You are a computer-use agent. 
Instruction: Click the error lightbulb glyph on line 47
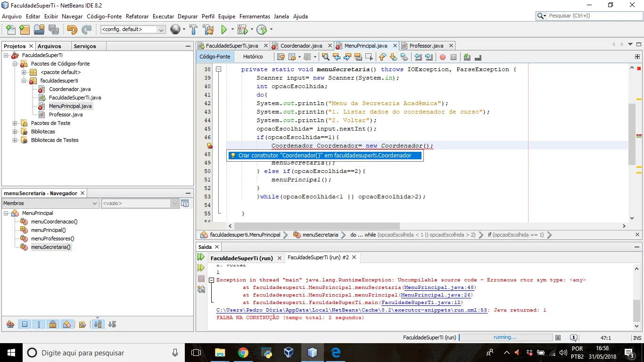[x=209, y=146]
